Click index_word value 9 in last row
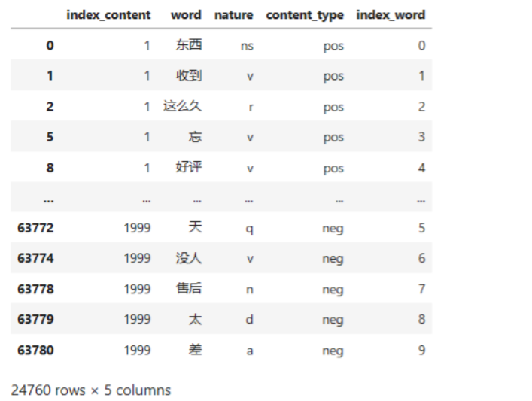This screenshot has height=401, width=532. 421,350
